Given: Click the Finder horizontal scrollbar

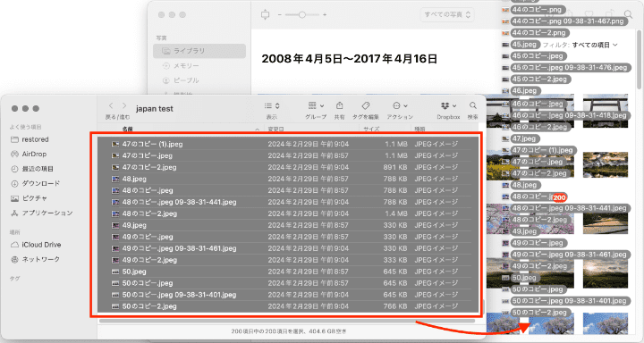Looking at the screenshot, I should pos(287,321).
